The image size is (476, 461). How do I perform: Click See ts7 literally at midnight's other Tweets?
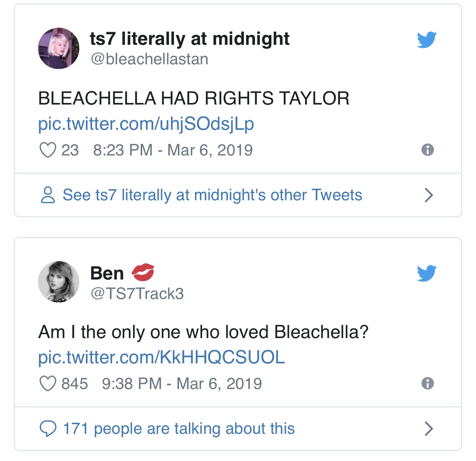point(212,195)
